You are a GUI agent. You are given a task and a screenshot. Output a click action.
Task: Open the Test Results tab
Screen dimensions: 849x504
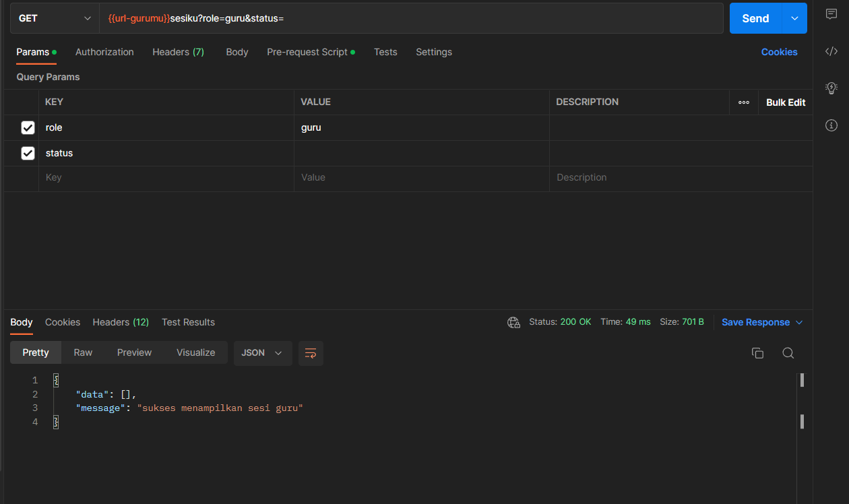[x=188, y=322]
